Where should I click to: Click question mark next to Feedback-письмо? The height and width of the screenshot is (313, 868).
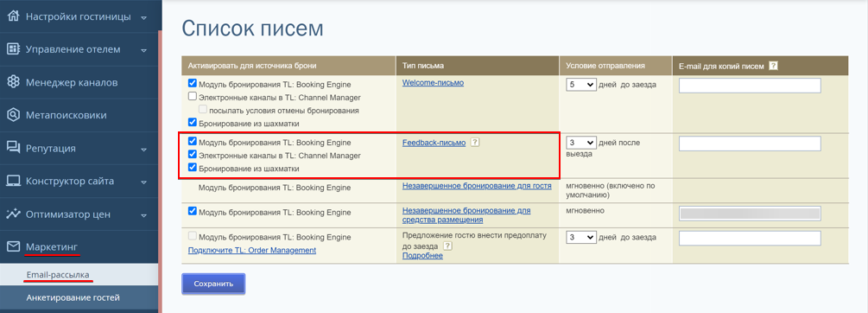click(474, 143)
